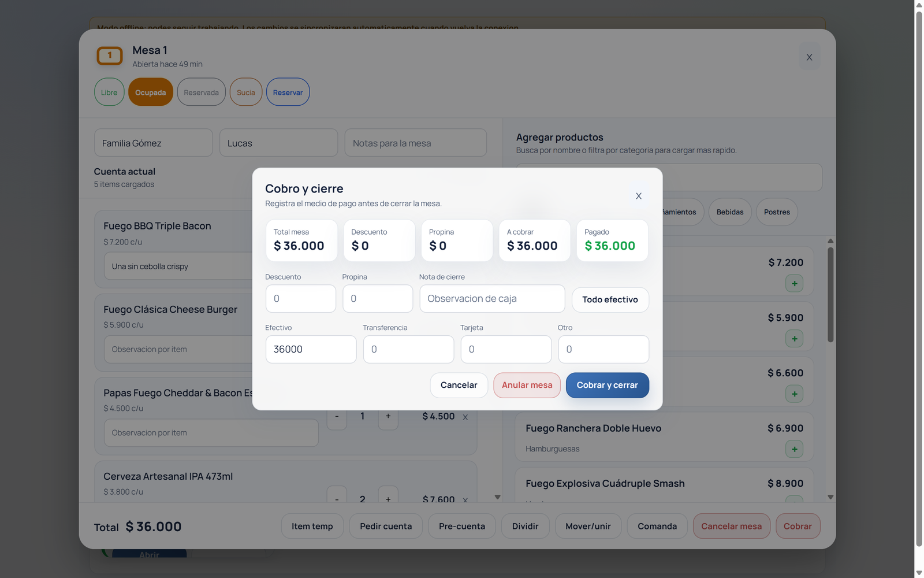
Task: Remove the $7.600 cerveza item
Action: [x=465, y=499]
